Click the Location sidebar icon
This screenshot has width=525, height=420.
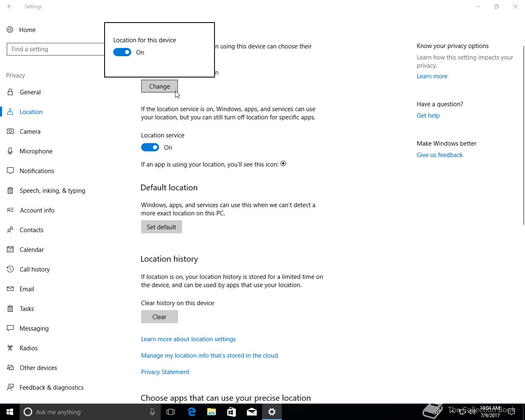point(10,112)
